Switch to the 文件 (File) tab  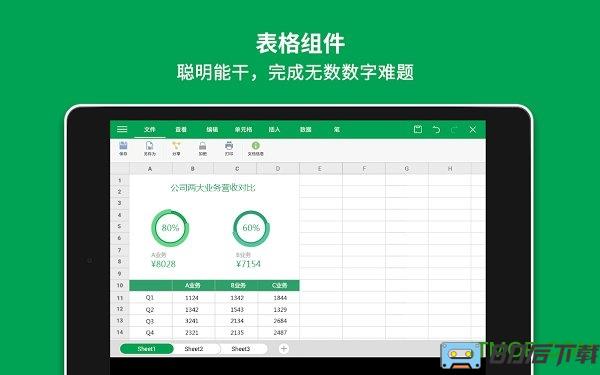[150, 129]
